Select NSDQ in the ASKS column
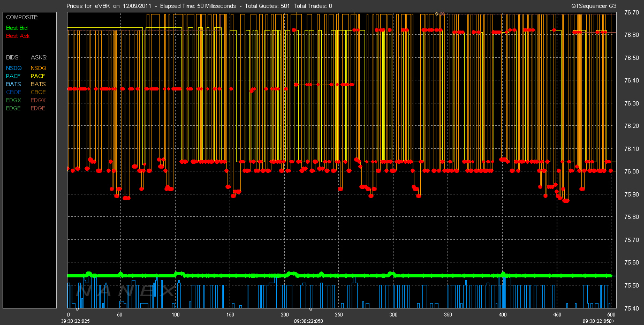The height and width of the screenshot is (325, 644). click(39, 68)
